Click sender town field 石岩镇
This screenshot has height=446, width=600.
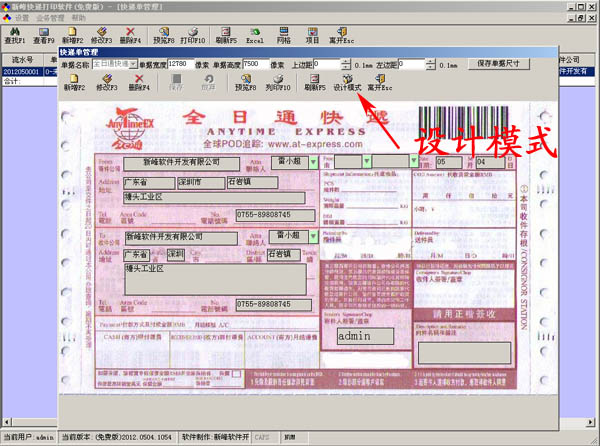253,182
